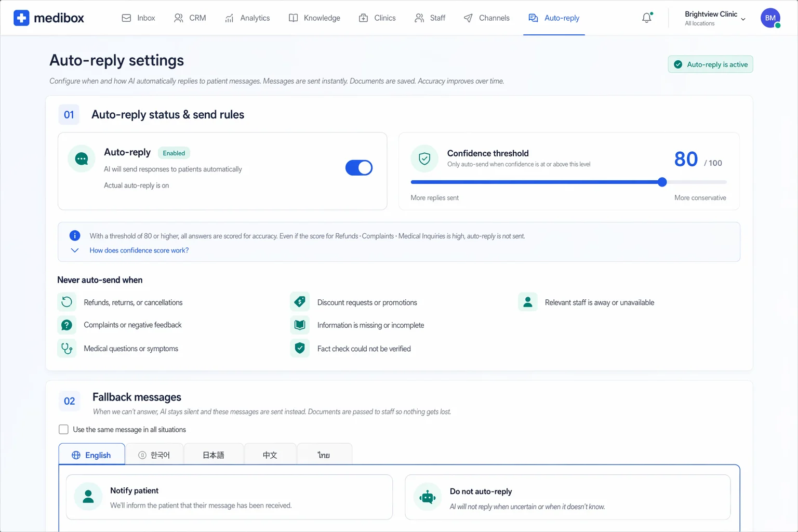Click the shield icon beside Confidence threshold
The width and height of the screenshot is (798, 532).
(424, 158)
